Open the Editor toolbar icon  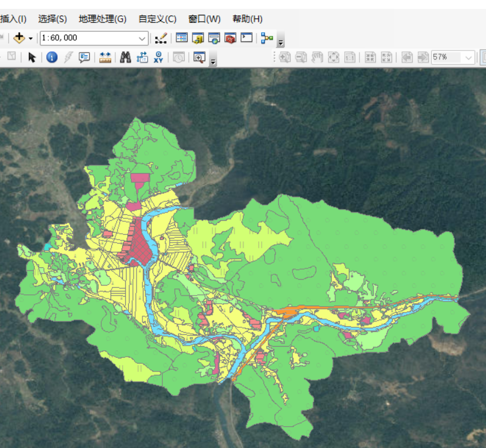click(x=161, y=38)
